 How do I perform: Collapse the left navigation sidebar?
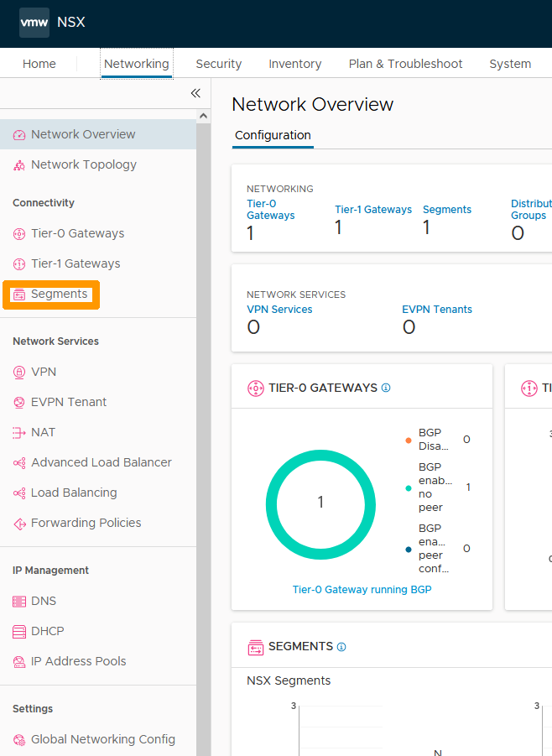(x=195, y=93)
